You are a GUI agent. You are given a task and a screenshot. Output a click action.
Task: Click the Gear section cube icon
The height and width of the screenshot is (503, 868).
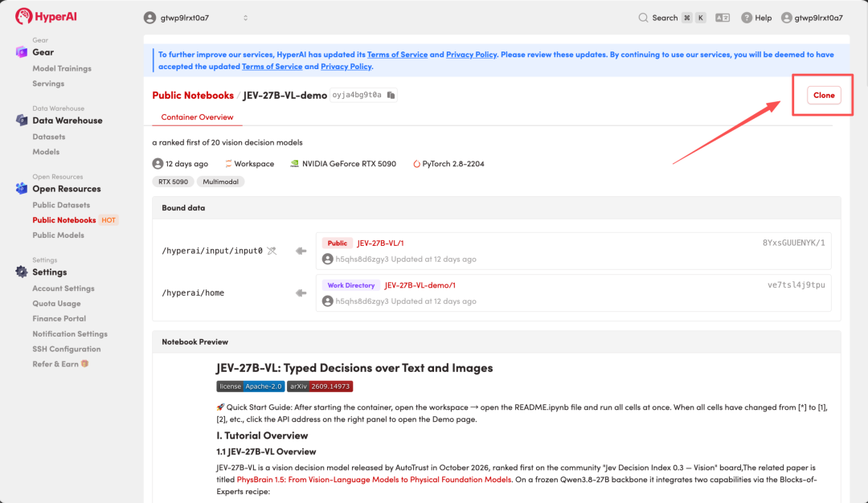tap(22, 52)
